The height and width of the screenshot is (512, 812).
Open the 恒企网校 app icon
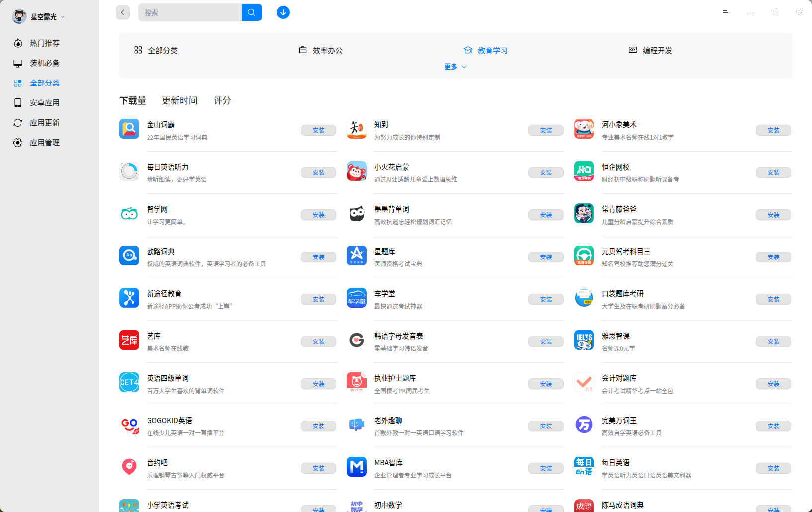tap(584, 171)
